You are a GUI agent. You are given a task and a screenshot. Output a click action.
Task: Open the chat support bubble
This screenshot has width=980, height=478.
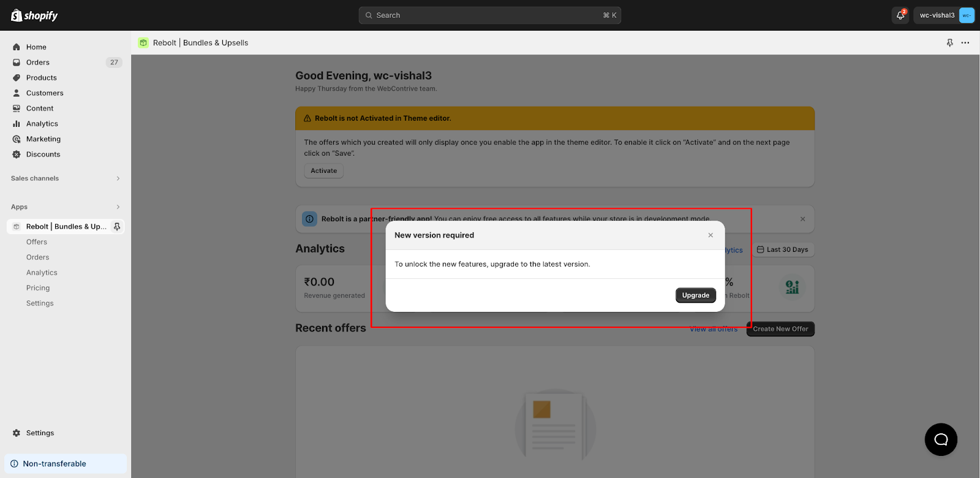click(941, 439)
